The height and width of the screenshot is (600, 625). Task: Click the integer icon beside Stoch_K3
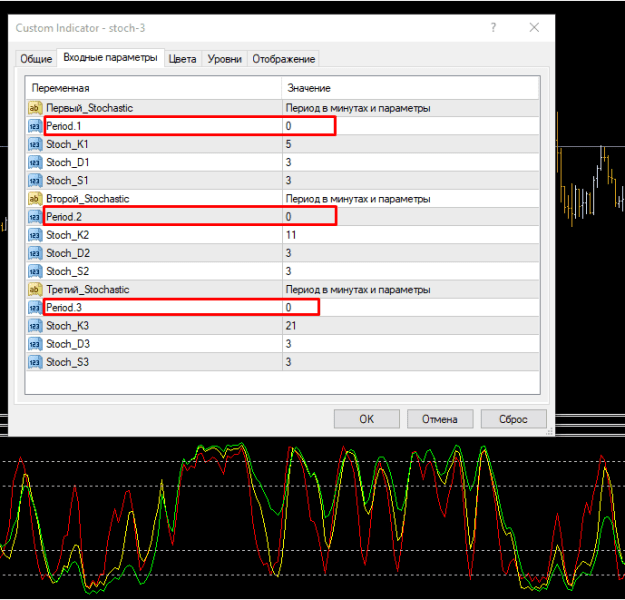click(35, 326)
